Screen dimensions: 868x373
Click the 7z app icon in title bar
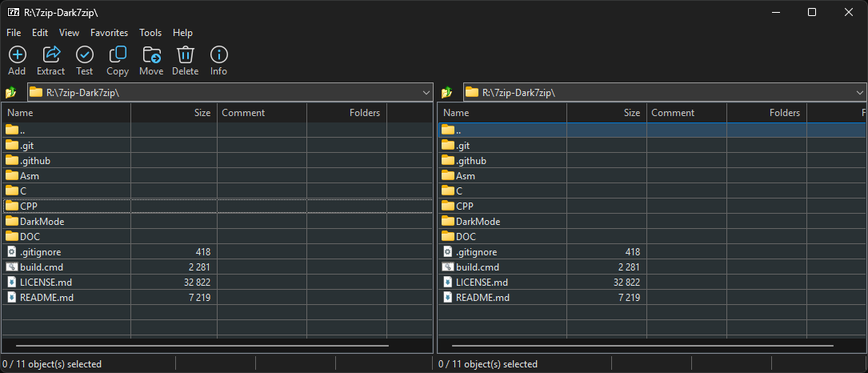[x=14, y=12]
